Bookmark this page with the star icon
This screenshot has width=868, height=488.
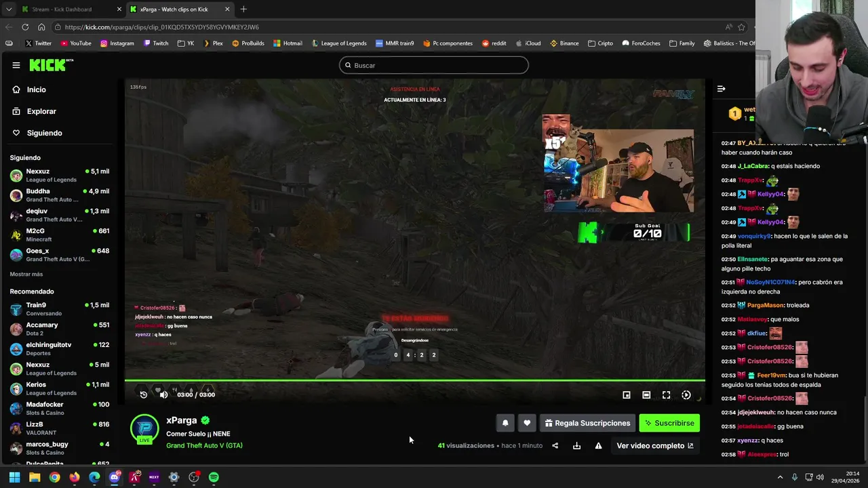(741, 27)
